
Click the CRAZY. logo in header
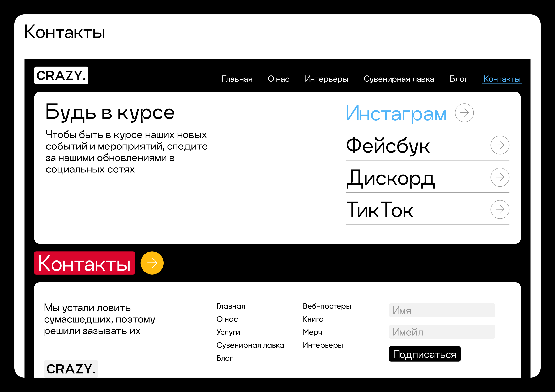click(61, 75)
